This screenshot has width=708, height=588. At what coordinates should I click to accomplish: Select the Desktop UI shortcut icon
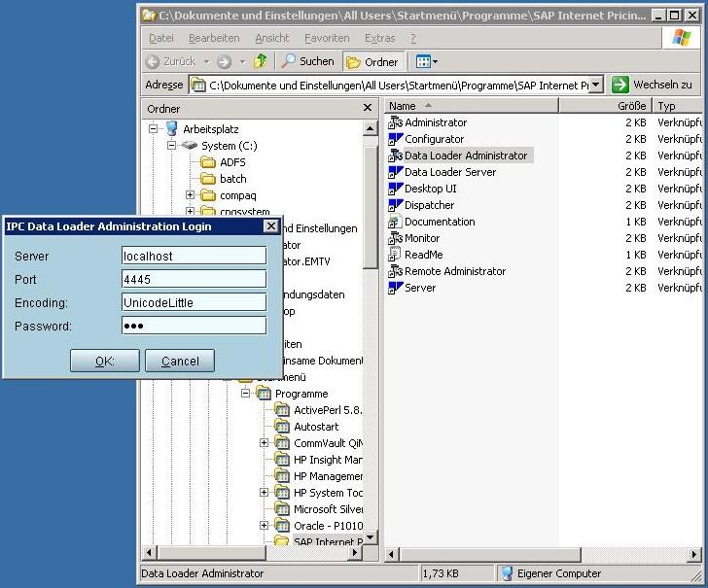(395, 189)
